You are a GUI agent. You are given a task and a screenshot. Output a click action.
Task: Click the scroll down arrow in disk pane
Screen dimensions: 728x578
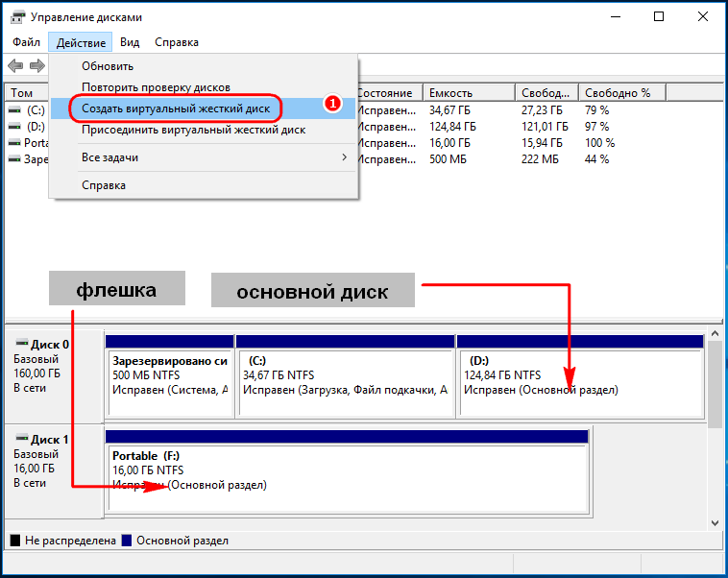[714, 521]
